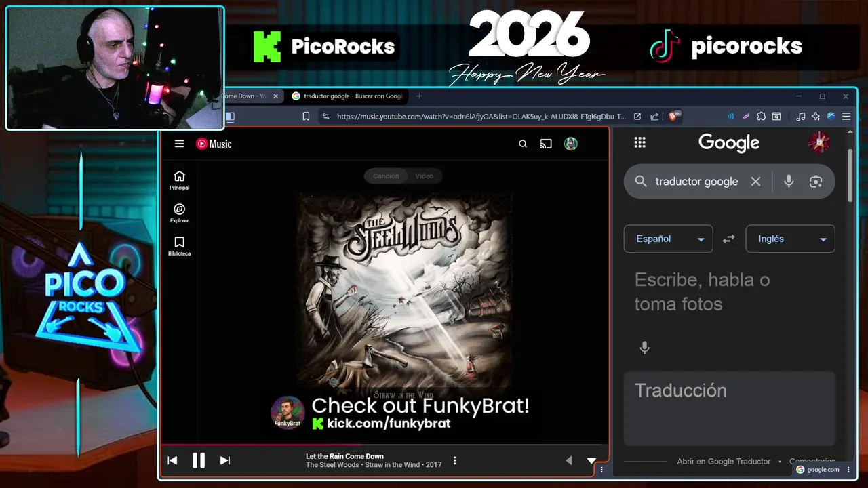Open Google account profile picture
Screen dimensions: 868x488
pos(819,142)
